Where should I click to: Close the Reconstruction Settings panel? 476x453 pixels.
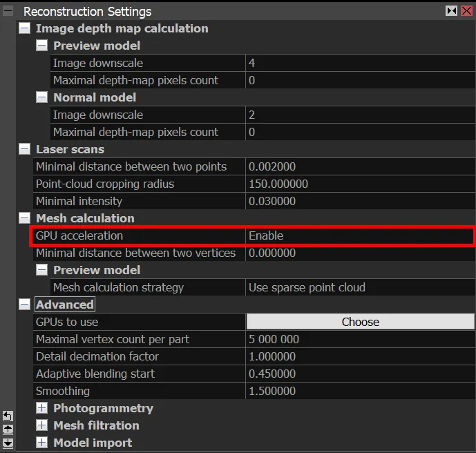pyautogui.click(x=466, y=11)
